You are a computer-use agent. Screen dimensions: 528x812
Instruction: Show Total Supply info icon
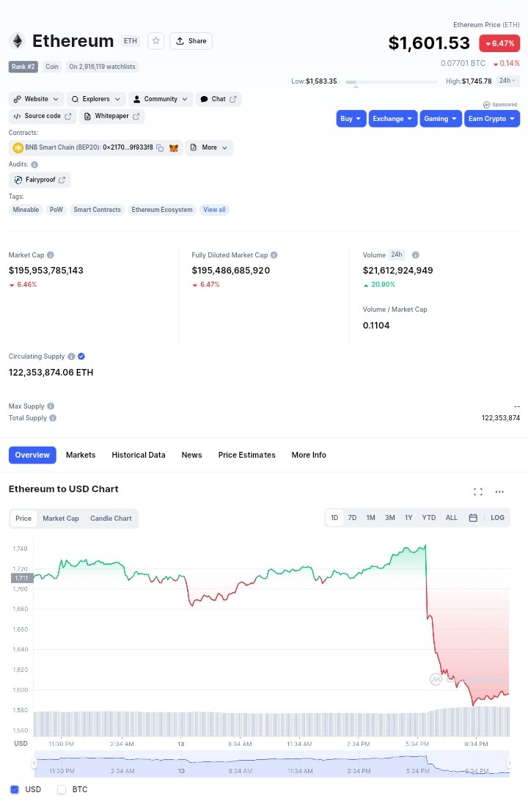tap(53, 418)
